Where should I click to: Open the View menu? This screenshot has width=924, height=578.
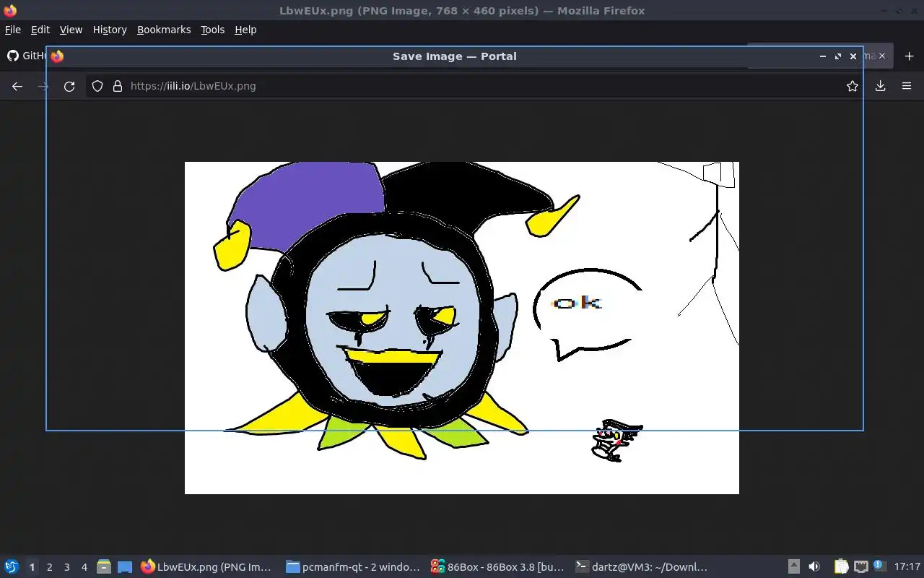pos(71,30)
